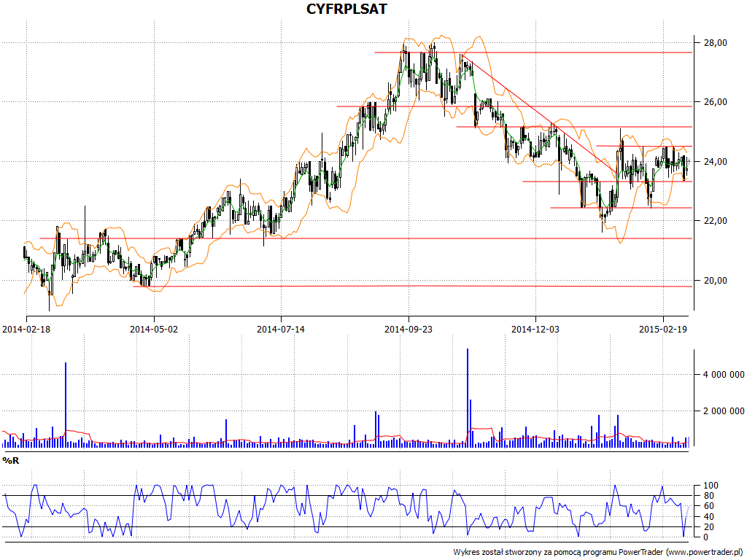Select the 80 level on %R axis
747x560 pixels.
[708, 496]
